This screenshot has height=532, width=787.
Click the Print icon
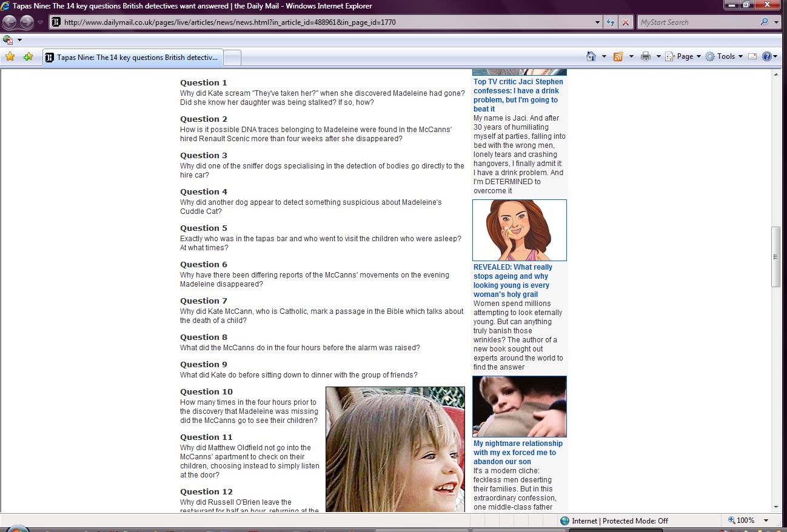pos(646,56)
